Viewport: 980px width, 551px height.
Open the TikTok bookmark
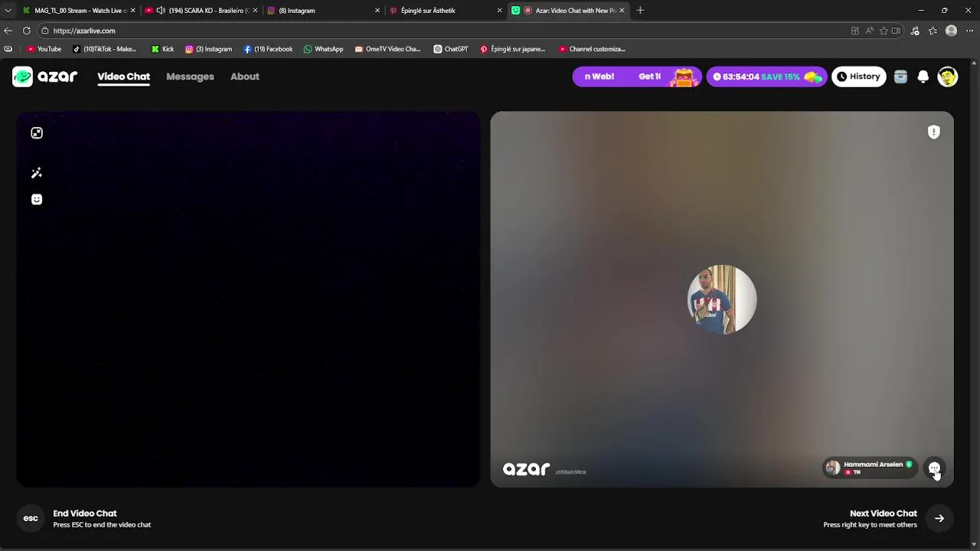pyautogui.click(x=104, y=49)
